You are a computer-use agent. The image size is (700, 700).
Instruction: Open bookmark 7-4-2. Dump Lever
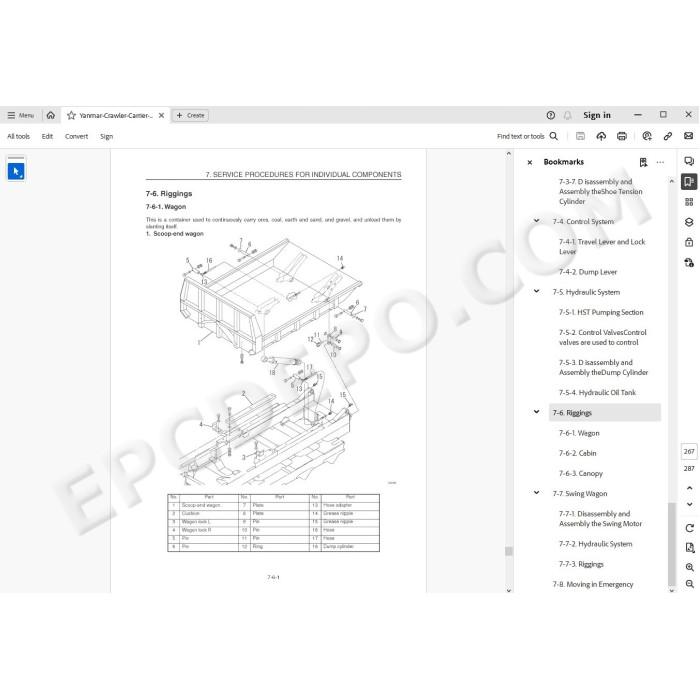point(588,272)
